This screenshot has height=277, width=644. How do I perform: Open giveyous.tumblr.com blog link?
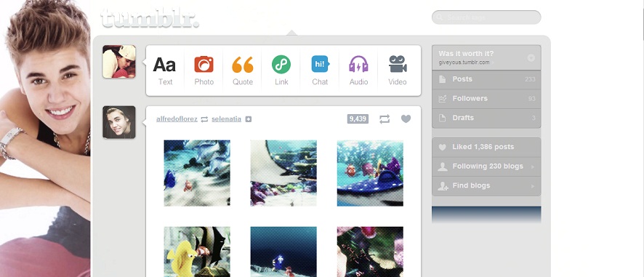464,63
